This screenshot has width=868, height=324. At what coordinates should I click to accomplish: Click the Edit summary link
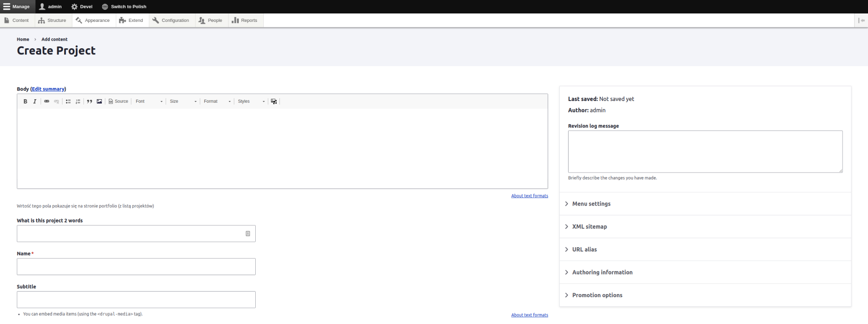tap(48, 89)
